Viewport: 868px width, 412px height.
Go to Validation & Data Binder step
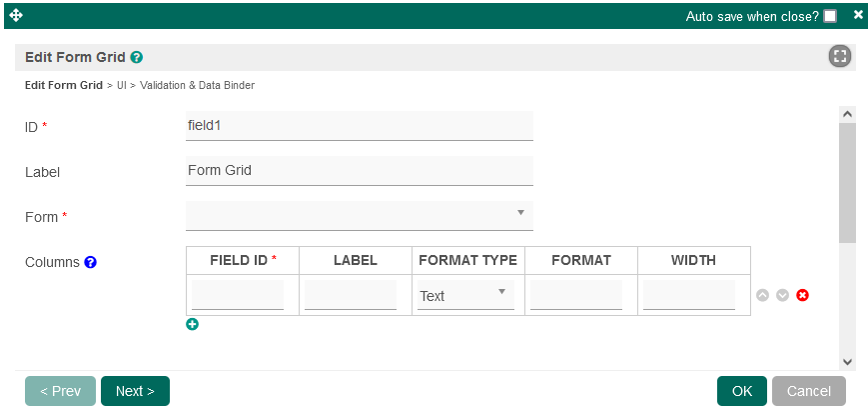pos(197,86)
